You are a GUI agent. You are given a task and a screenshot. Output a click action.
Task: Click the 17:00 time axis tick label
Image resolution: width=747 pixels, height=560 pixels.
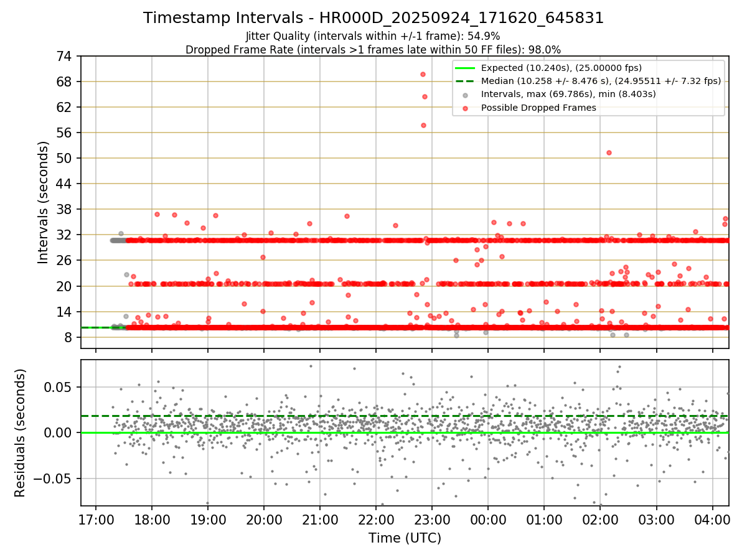[96, 520]
